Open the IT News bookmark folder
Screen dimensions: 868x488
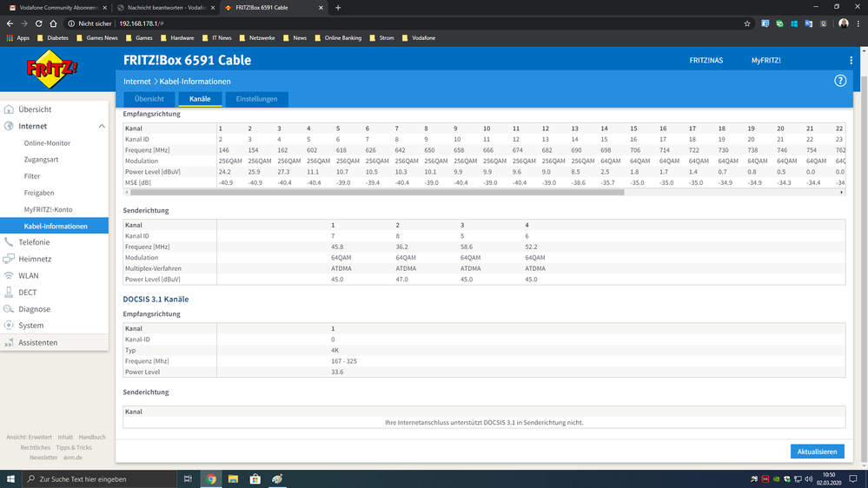coord(216,38)
